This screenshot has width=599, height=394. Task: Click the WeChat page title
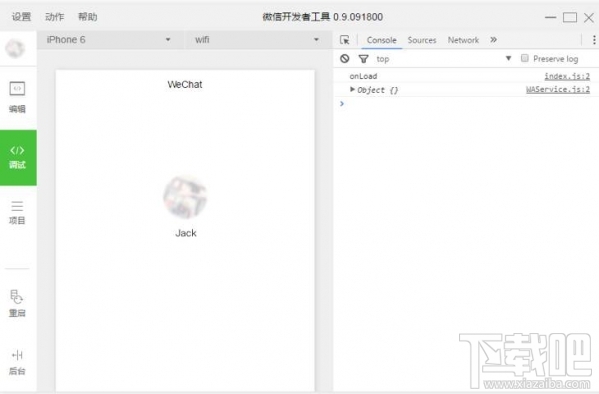coord(185,84)
